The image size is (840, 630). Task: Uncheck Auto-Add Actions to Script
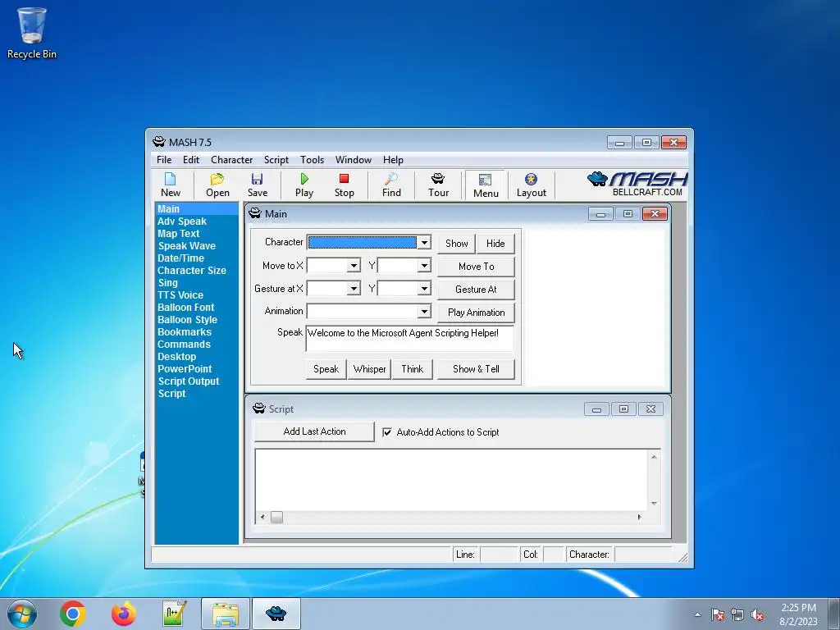pos(387,431)
